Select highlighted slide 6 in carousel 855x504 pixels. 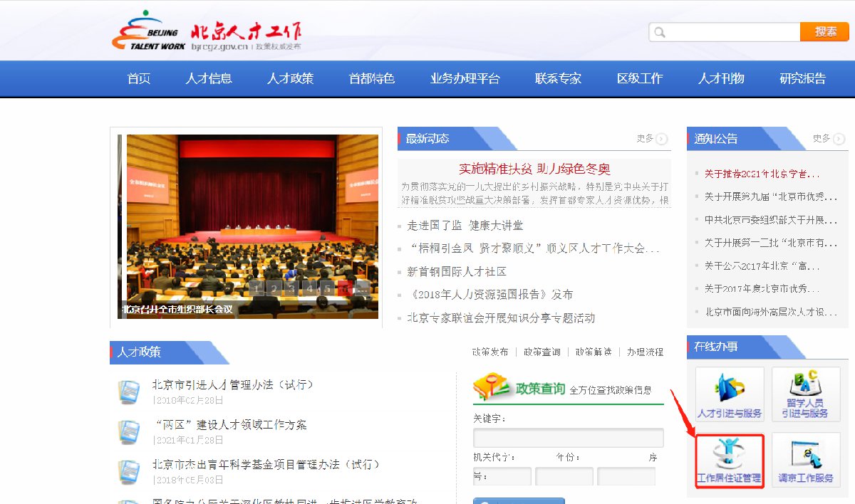(x=345, y=288)
